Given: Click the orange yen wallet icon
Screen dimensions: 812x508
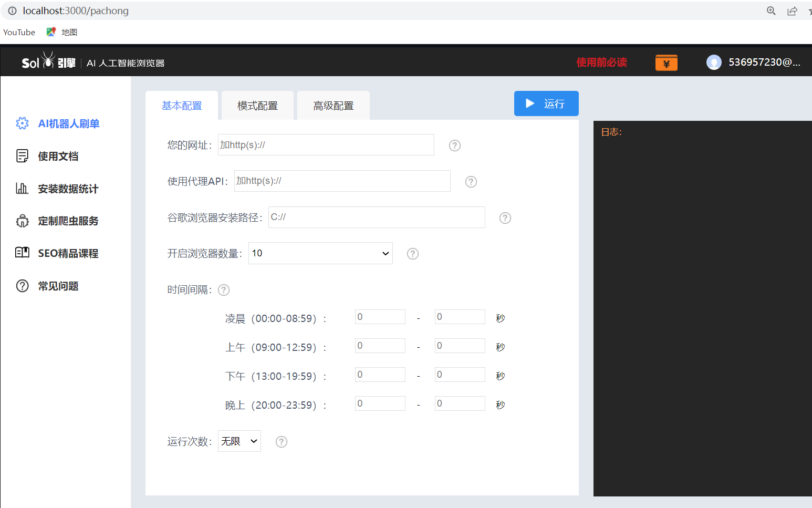Looking at the screenshot, I should (x=667, y=63).
